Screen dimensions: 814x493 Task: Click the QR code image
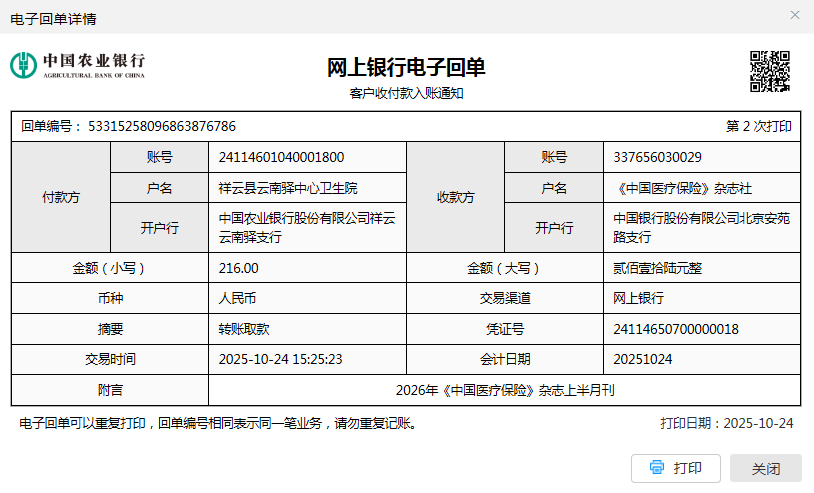[770, 70]
